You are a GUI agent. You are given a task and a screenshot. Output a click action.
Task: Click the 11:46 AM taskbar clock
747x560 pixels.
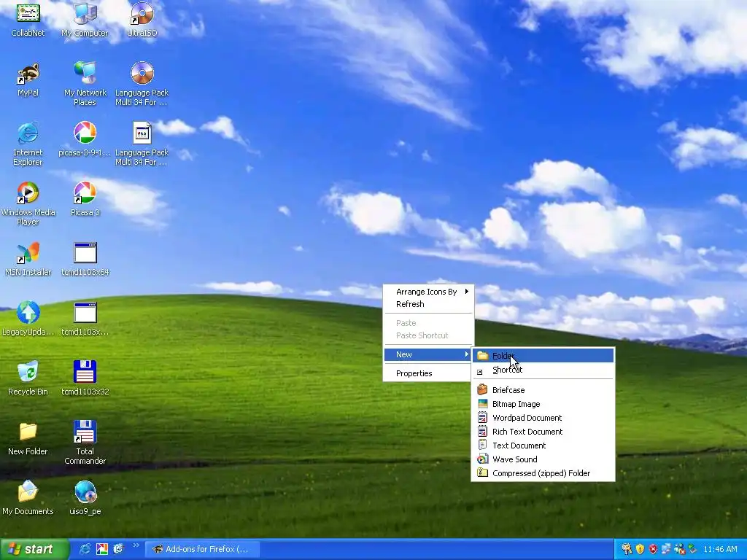click(x=720, y=549)
